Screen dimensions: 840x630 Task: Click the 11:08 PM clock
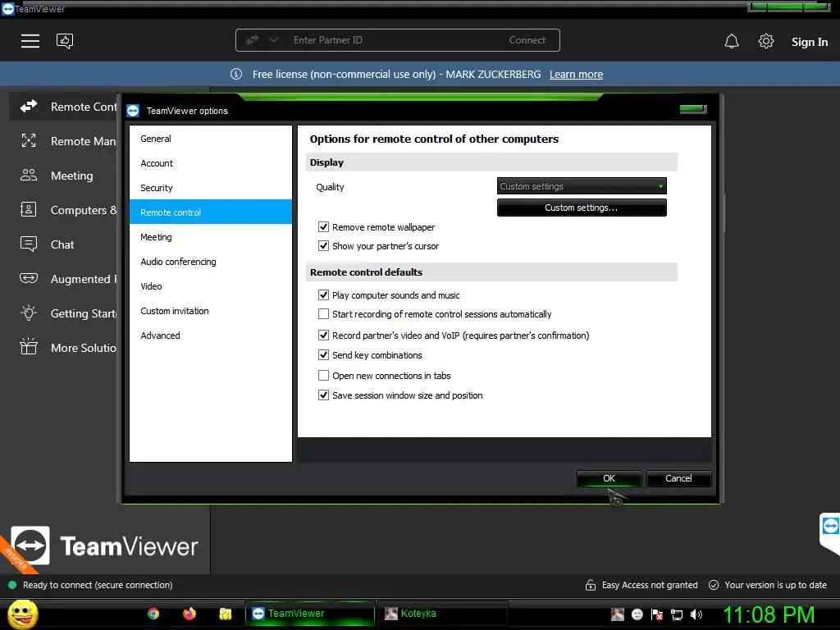point(769,614)
